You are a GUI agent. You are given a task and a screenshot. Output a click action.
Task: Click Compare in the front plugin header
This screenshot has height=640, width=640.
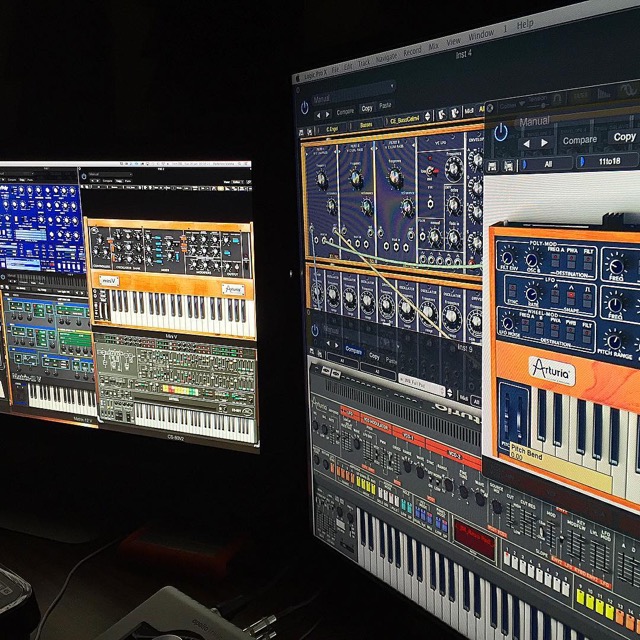580,140
